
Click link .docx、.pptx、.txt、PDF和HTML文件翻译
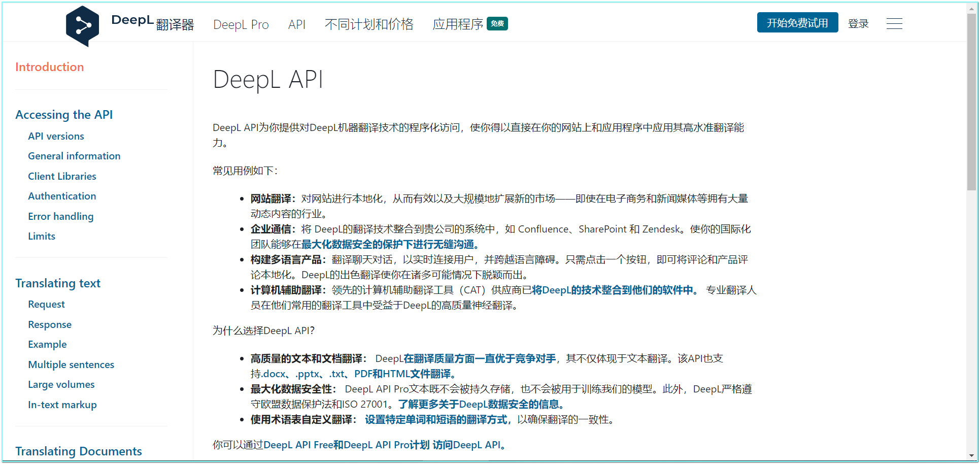coord(358,374)
